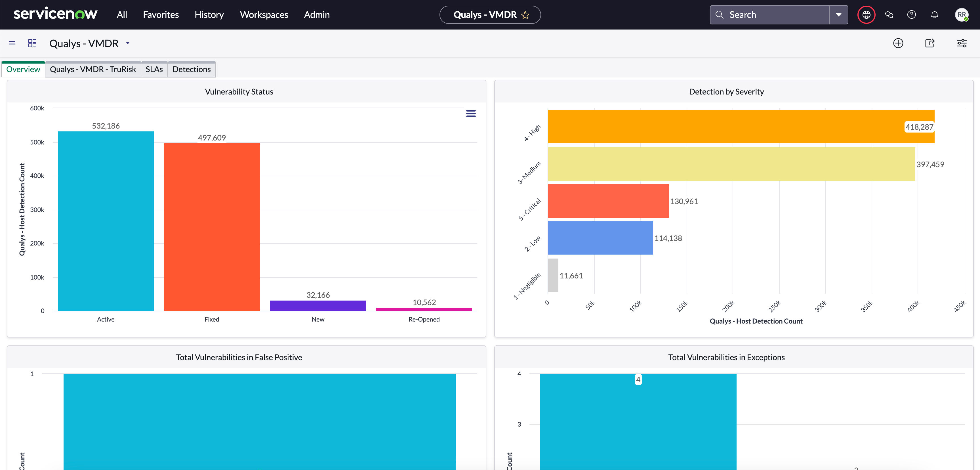Open the All menu
The width and height of the screenshot is (980, 470).
[x=122, y=14]
